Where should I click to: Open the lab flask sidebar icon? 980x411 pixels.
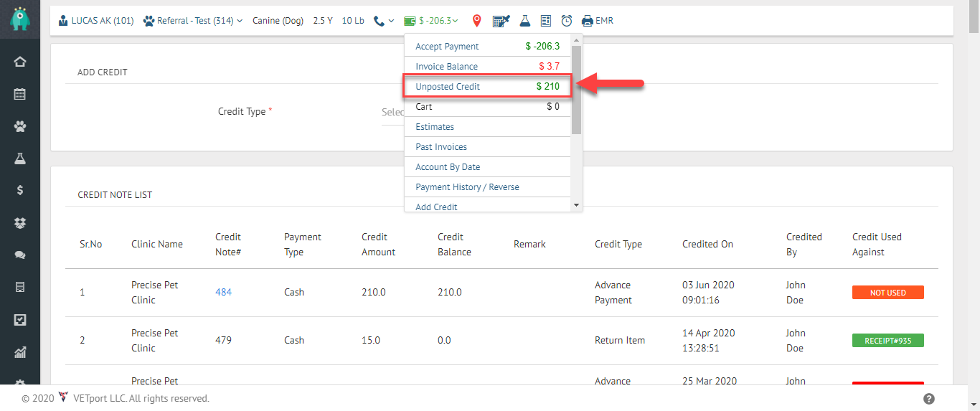20,159
